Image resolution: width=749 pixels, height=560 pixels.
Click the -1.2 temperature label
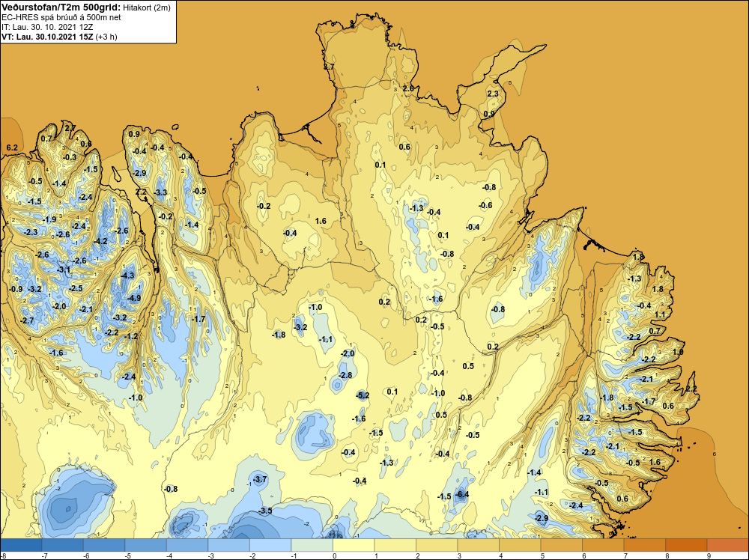131,337
